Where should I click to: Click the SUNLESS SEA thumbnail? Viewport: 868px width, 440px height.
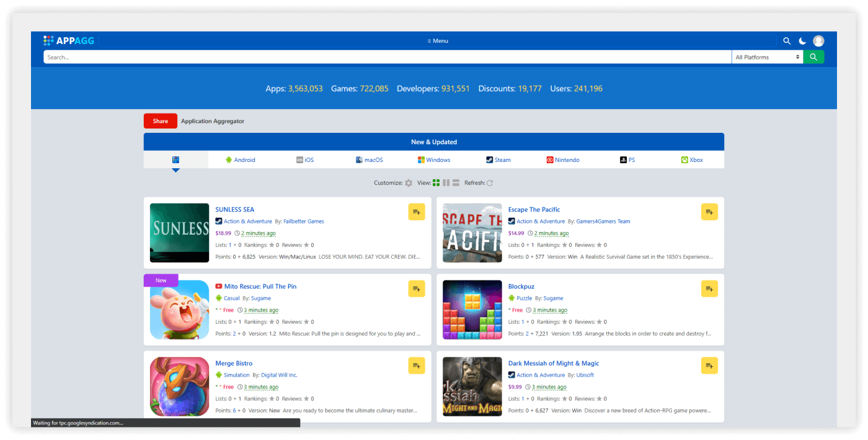[x=180, y=233]
